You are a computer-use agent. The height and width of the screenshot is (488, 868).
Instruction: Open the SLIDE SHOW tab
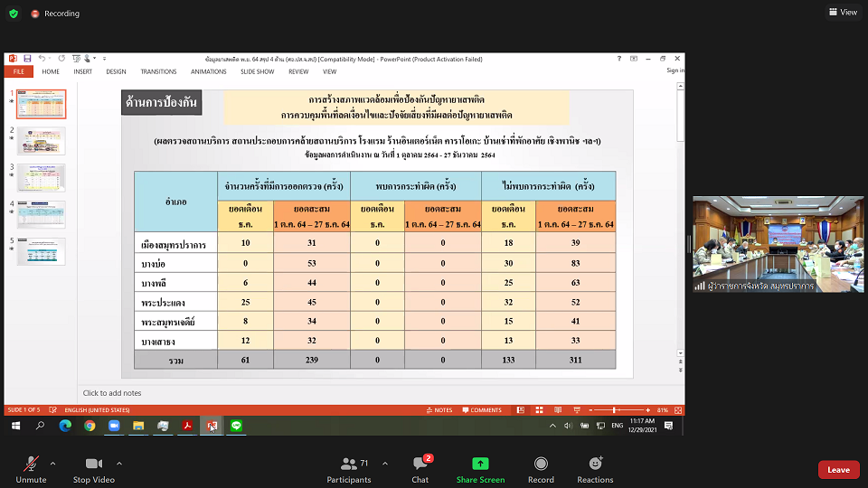coord(258,72)
